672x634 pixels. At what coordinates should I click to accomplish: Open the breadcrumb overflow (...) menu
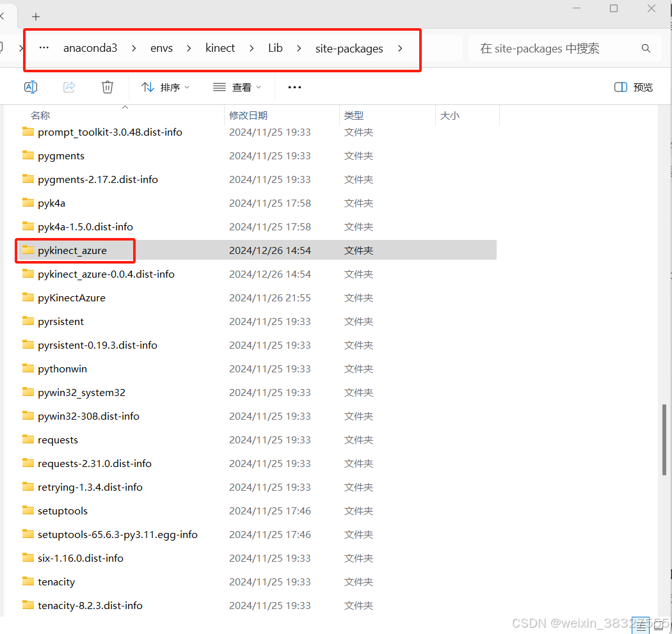44,48
